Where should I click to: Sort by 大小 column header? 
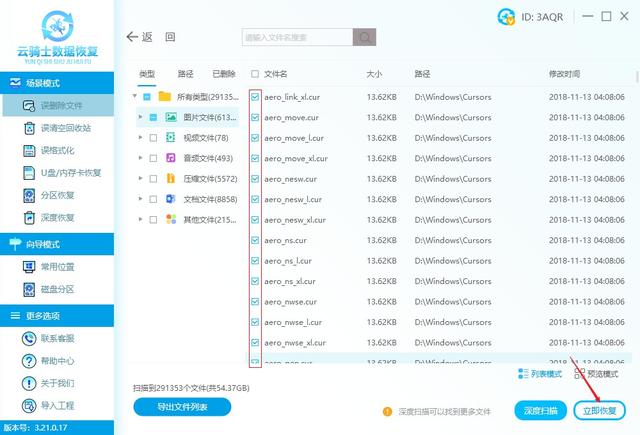[x=374, y=74]
